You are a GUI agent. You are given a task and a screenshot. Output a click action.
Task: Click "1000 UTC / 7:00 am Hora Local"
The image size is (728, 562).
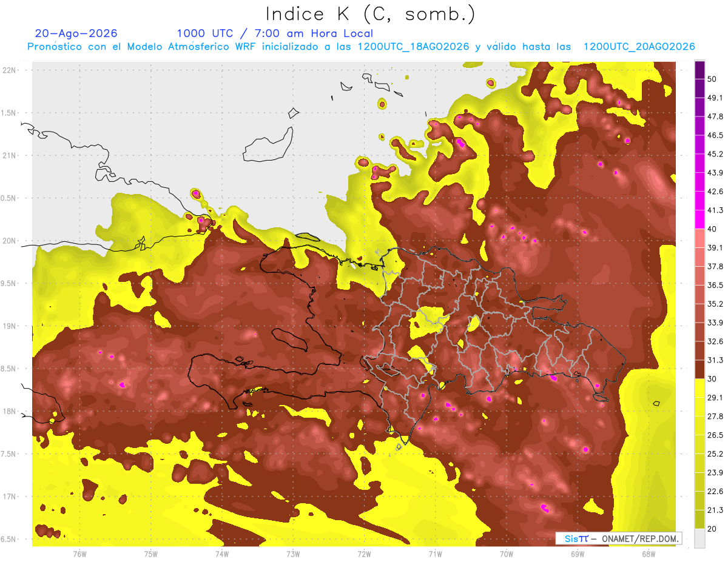coord(275,33)
